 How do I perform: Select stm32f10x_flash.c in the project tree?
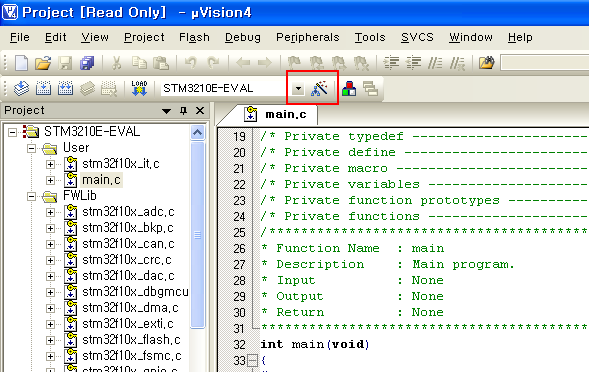pyautogui.click(x=131, y=340)
